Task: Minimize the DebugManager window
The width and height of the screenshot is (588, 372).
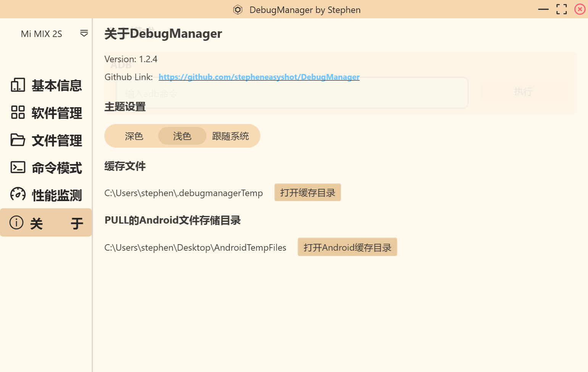Action: point(543,9)
